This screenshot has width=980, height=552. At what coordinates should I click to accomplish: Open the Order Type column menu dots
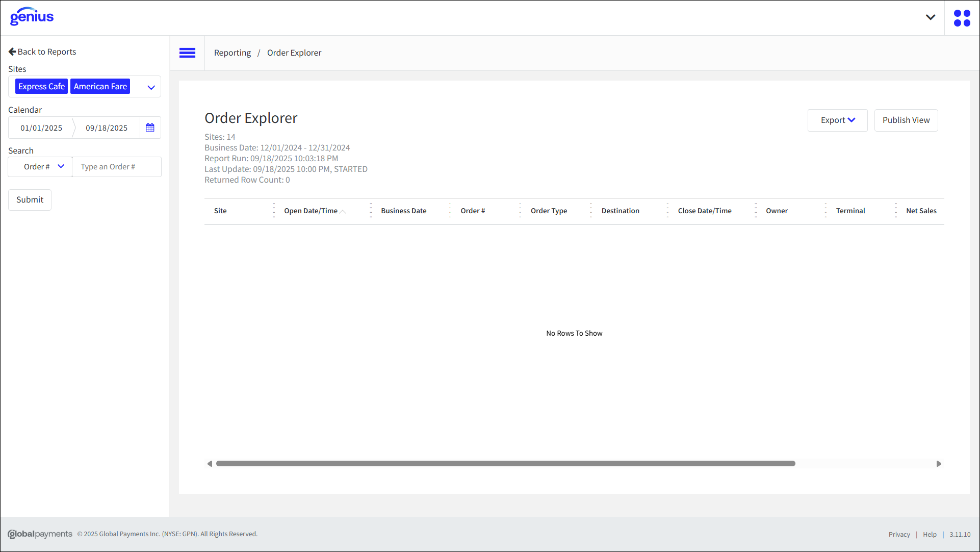[x=590, y=210]
